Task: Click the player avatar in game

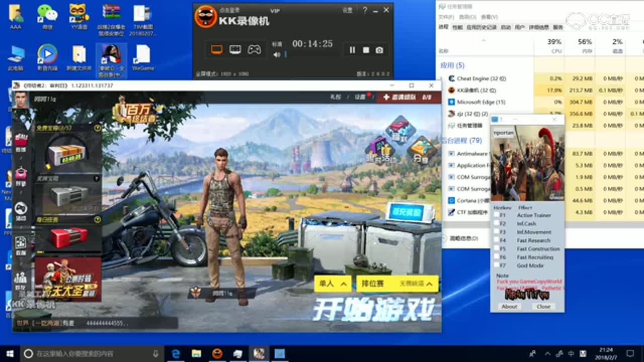Action: coord(21,100)
